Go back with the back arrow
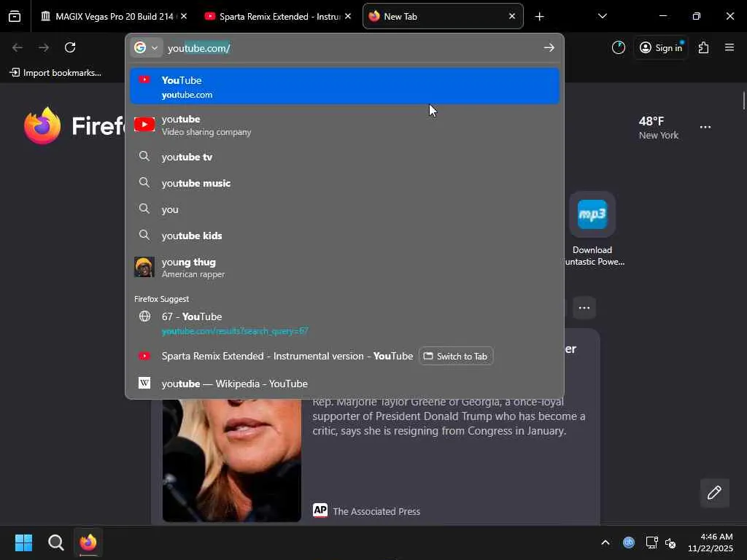Viewport: 747px width, 560px height. (x=18, y=47)
